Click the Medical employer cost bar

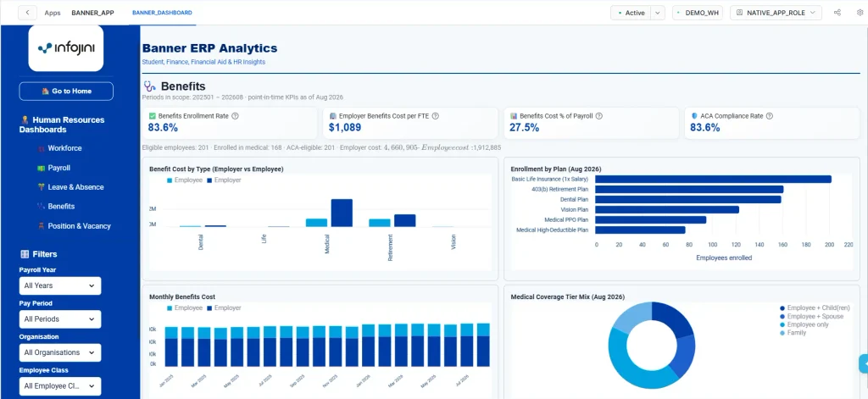[342, 213]
